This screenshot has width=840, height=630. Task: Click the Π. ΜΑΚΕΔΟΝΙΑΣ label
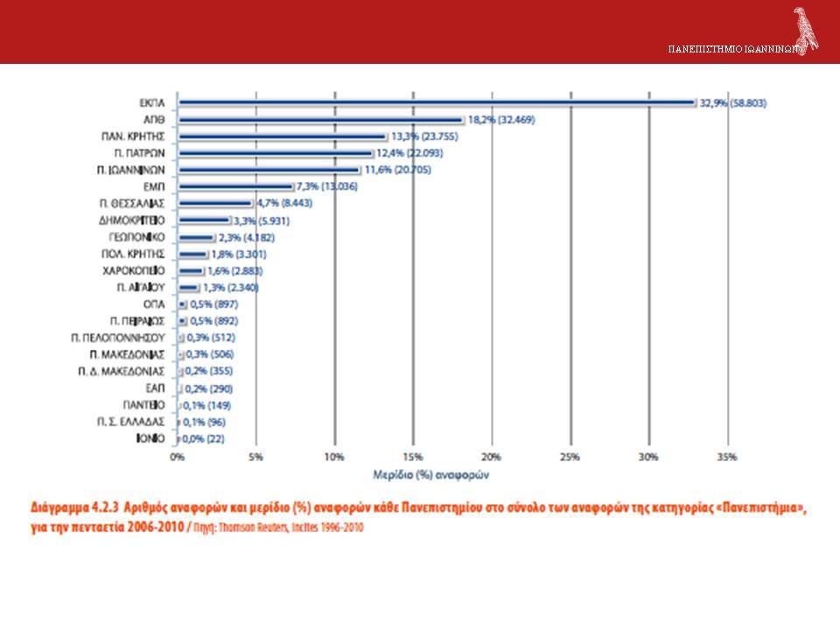[127, 354]
